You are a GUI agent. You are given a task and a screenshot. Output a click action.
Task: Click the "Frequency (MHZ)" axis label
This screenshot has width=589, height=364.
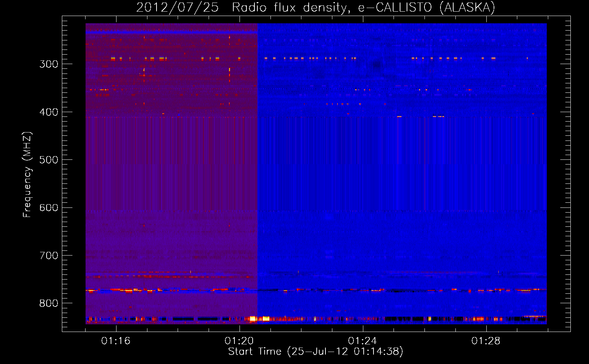coord(27,174)
